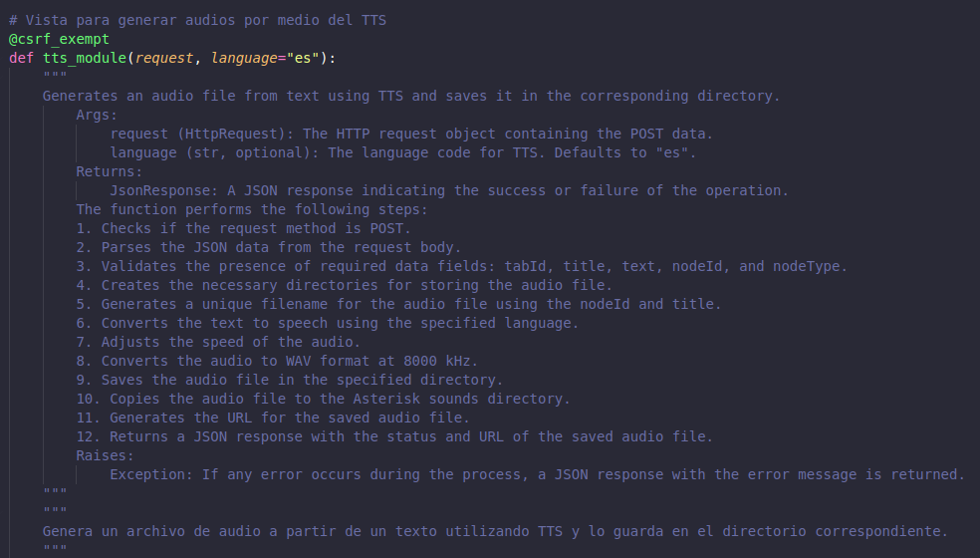
Task: Click the Returns: heading in docstring
Action: tap(110, 171)
